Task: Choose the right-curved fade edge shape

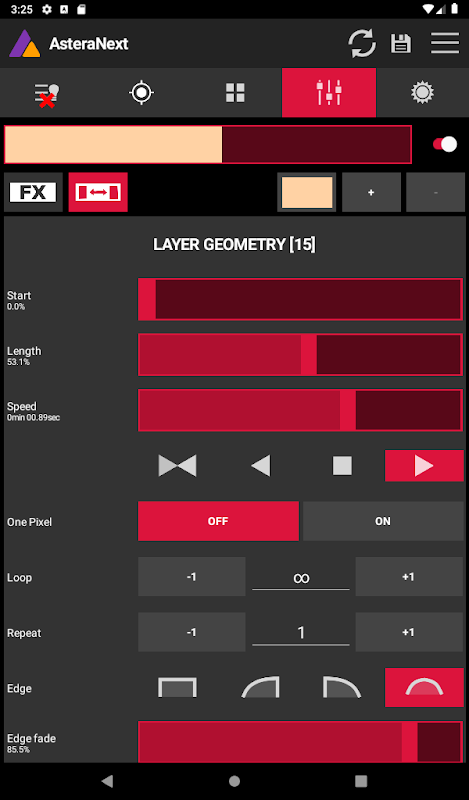Action: tap(342, 687)
